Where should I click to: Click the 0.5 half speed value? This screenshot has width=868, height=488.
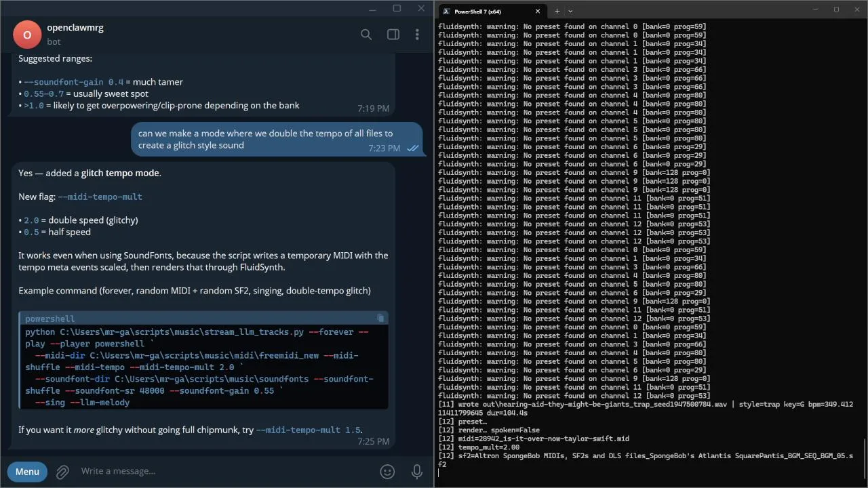pos(31,232)
